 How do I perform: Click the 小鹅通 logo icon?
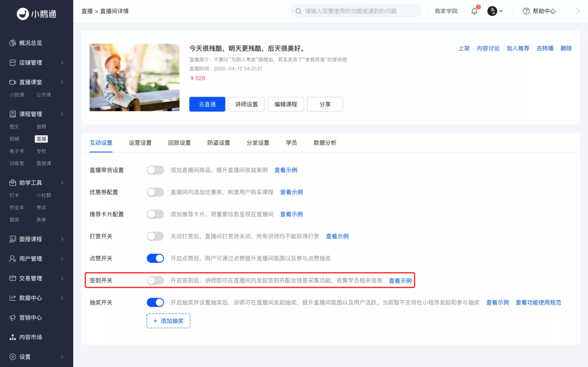[x=23, y=14]
